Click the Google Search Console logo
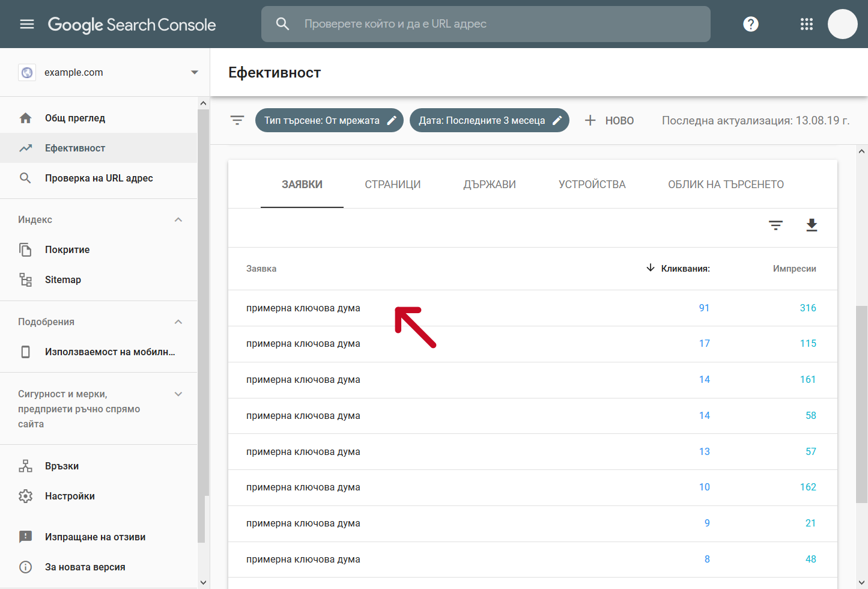 tap(132, 25)
